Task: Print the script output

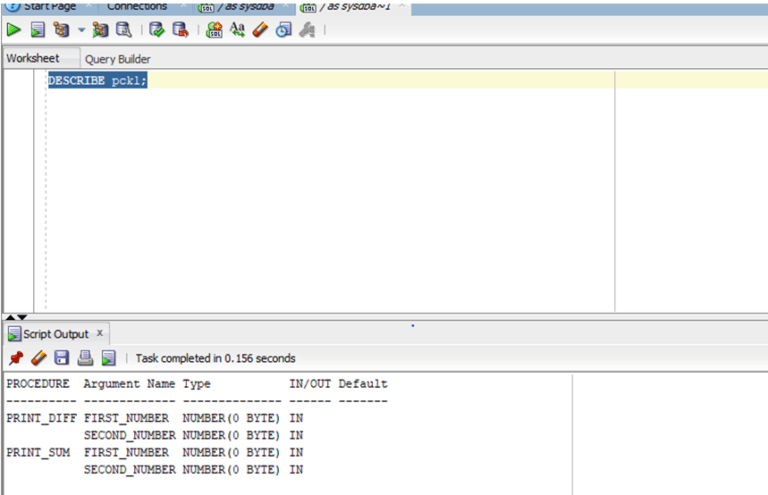Action: coord(85,358)
